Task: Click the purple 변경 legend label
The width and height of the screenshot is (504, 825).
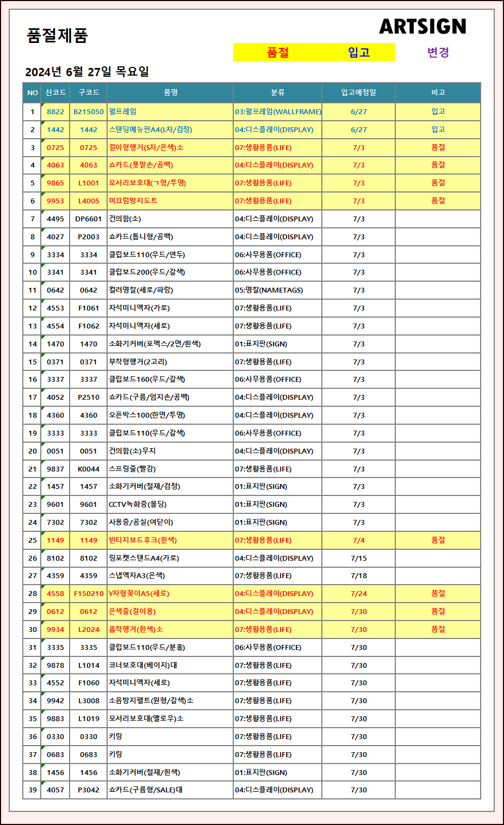Action: 438,52
